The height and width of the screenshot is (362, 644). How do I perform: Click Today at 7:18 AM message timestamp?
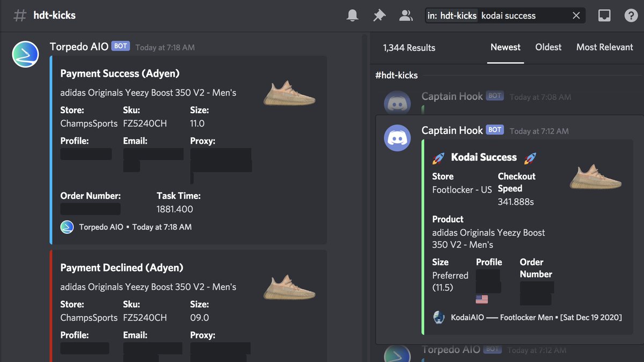[x=165, y=48]
